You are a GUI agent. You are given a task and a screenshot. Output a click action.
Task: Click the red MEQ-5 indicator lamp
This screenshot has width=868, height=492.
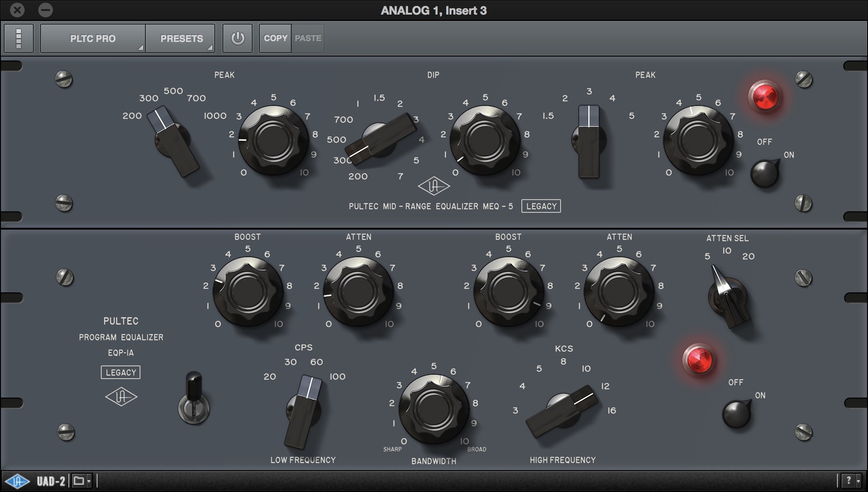[765, 97]
